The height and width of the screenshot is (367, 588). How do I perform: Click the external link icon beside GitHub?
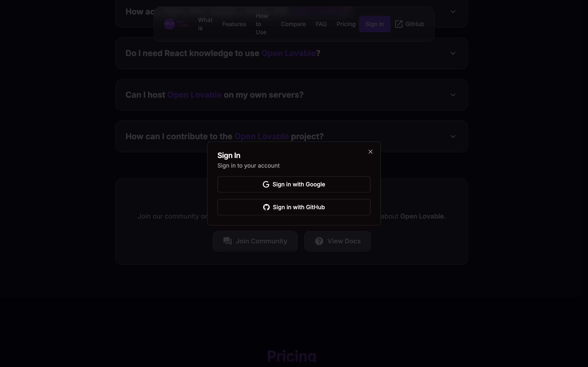click(399, 24)
